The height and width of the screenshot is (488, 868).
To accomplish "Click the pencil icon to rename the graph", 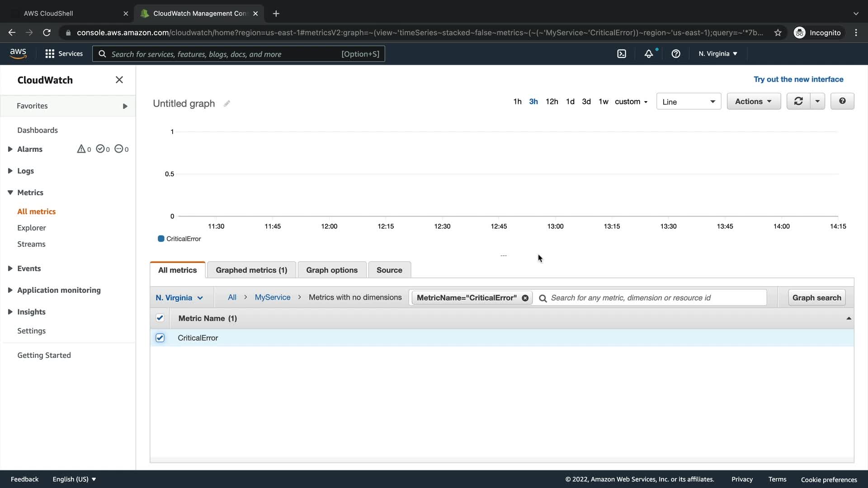I will coord(227,103).
